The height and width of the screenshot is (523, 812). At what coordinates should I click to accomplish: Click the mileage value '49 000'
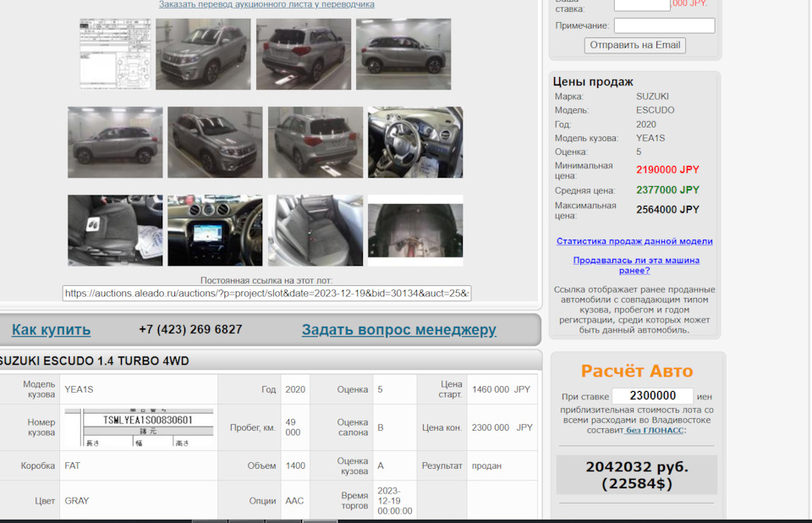[x=294, y=427]
